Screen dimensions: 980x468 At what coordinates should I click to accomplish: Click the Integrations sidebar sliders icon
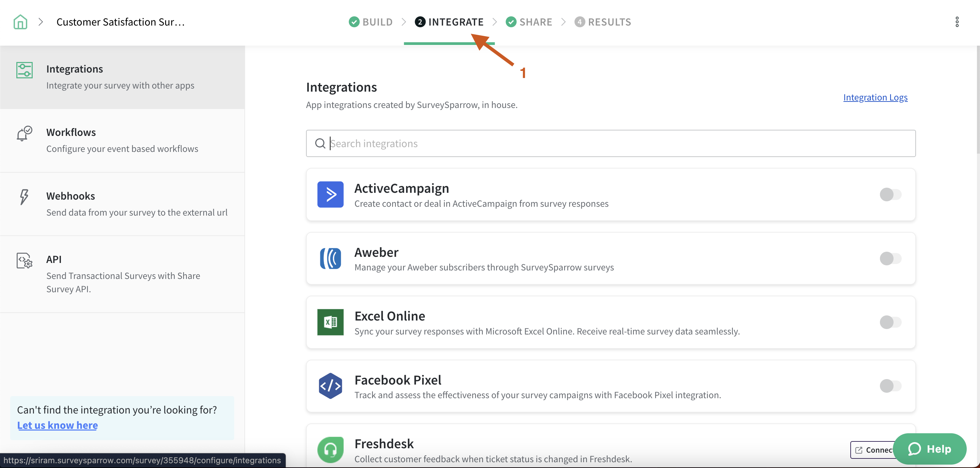25,70
